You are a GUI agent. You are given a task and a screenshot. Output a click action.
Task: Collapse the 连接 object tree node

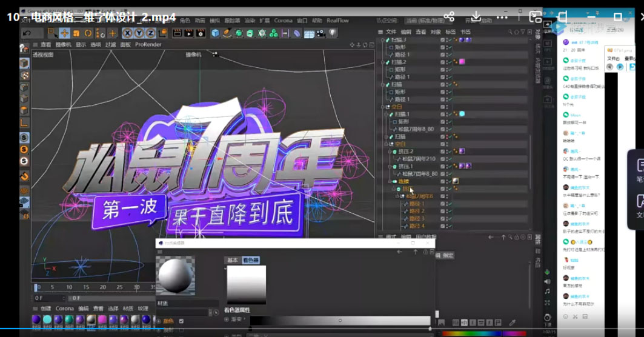point(390,181)
